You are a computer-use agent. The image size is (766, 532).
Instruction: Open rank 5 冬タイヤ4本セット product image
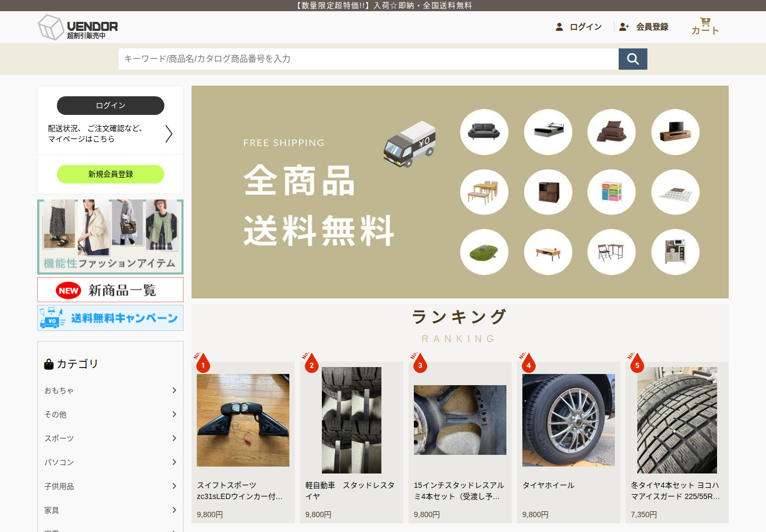(x=677, y=420)
